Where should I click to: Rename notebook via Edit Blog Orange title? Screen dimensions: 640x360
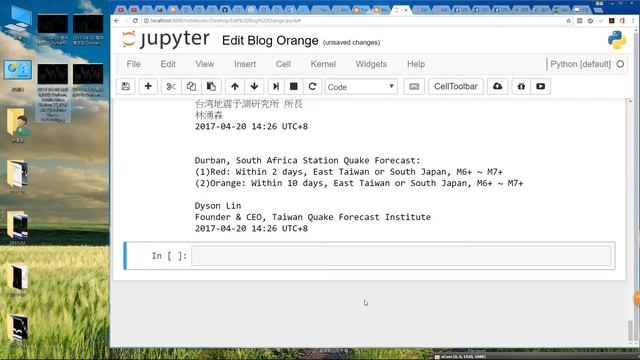(x=270, y=41)
